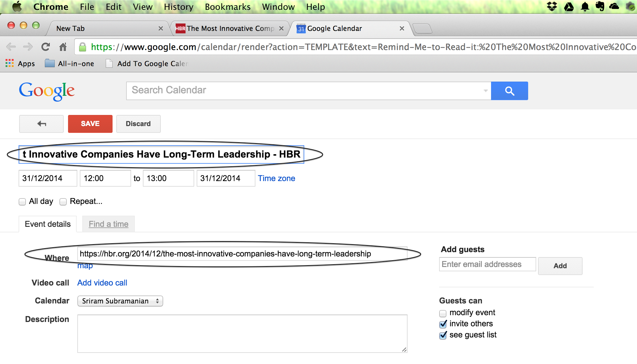Image resolution: width=637 pixels, height=364 pixels.
Task: Click the Discard button
Action: [x=138, y=124]
